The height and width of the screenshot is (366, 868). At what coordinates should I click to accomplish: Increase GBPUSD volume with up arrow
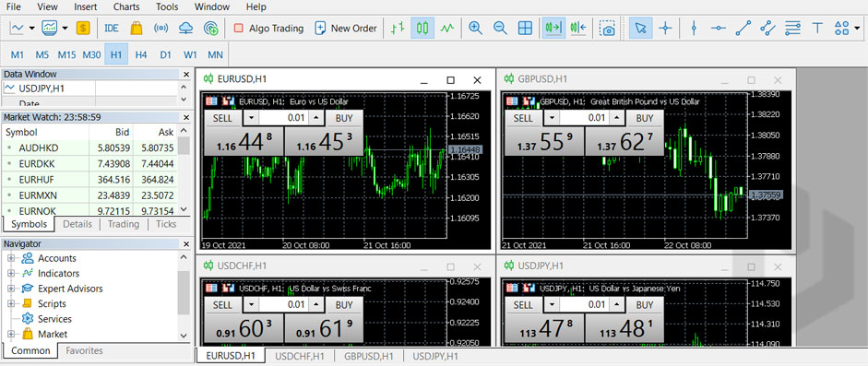[616, 118]
